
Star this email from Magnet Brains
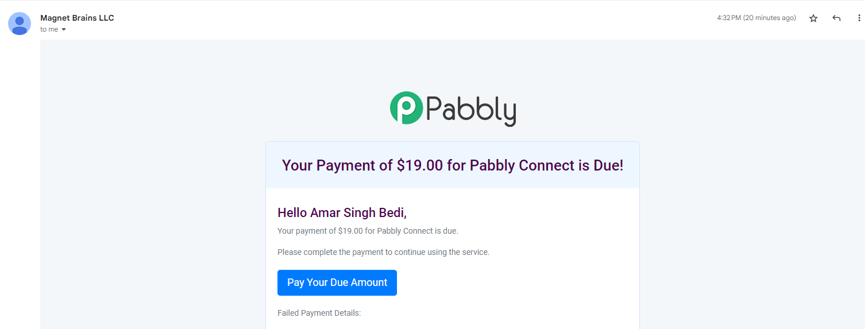tap(813, 18)
